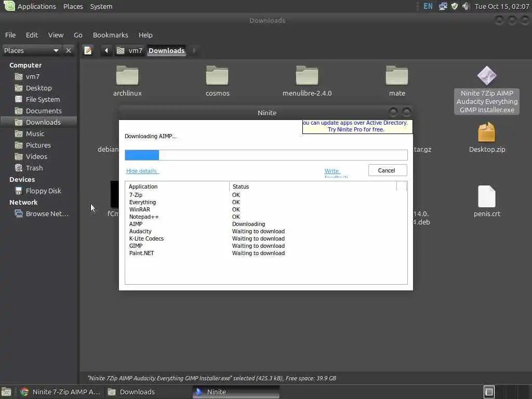This screenshot has height=399, width=532.
Task: Select the Paint.NET row in the list
Action: (x=266, y=253)
